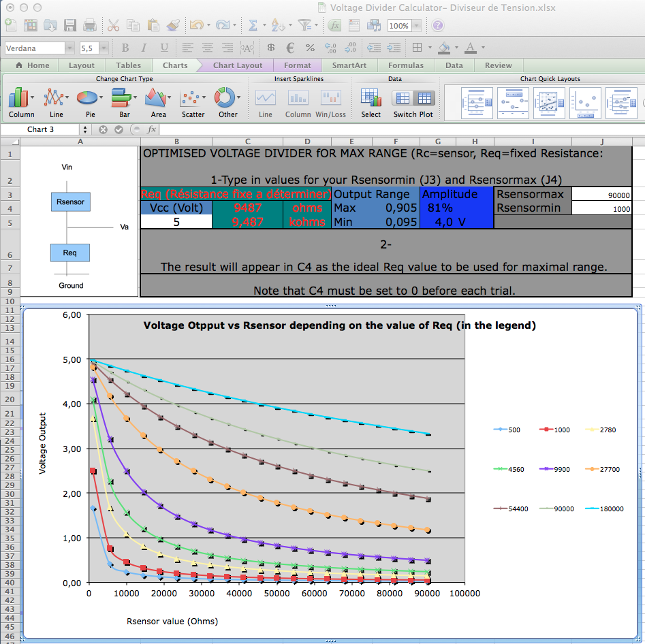The height and width of the screenshot is (644, 645).
Task: Open the fill color bucket swatch
Action: 444,48
